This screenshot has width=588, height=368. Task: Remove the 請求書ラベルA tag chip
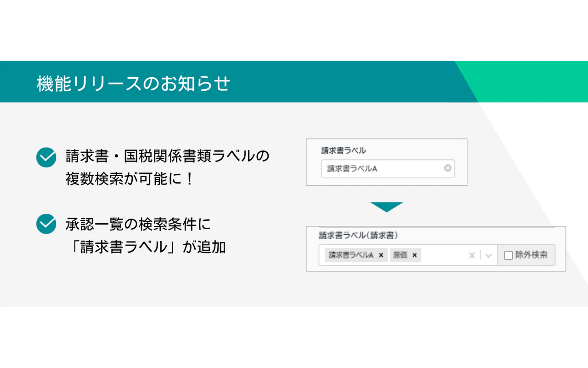point(381,255)
